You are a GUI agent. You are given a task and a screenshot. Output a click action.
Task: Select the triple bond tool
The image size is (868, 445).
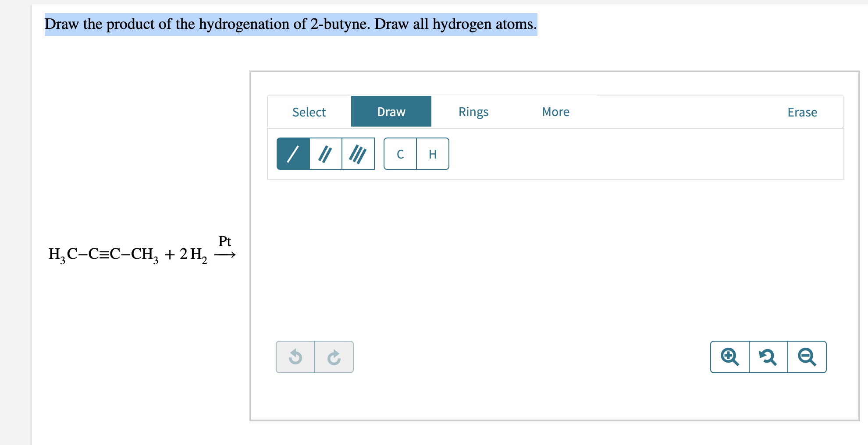(358, 154)
